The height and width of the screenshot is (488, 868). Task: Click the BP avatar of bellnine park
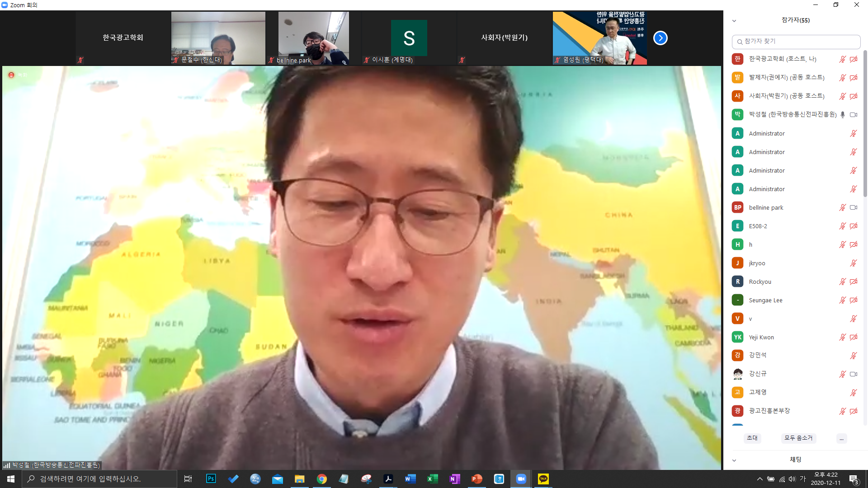point(737,207)
